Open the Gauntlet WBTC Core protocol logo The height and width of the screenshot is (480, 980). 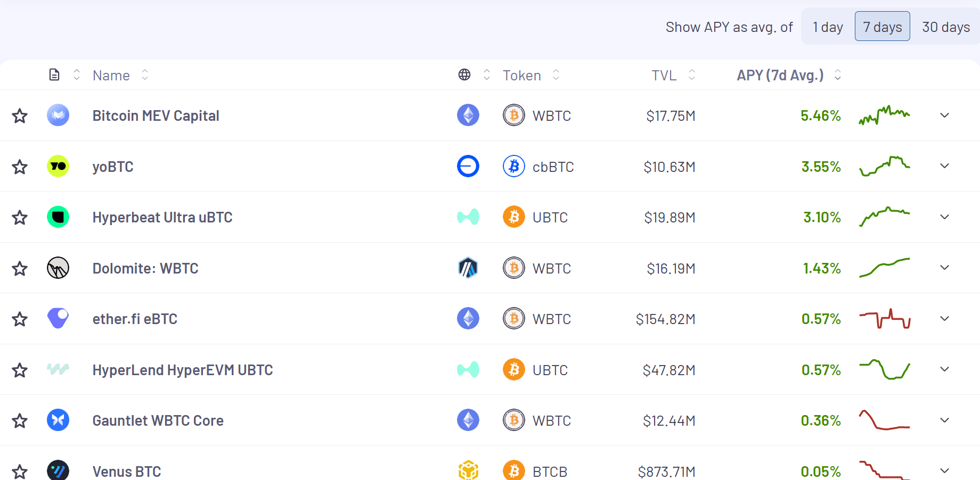pyautogui.click(x=58, y=420)
